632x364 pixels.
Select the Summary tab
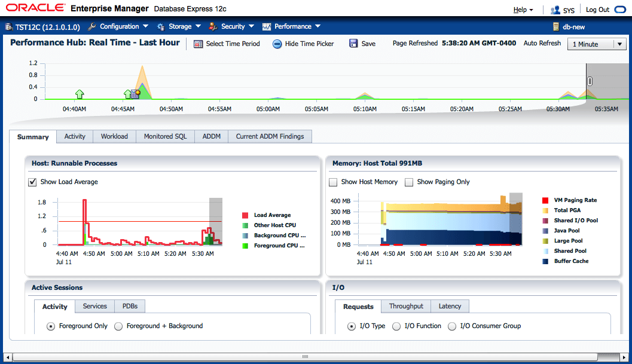(x=33, y=137)
